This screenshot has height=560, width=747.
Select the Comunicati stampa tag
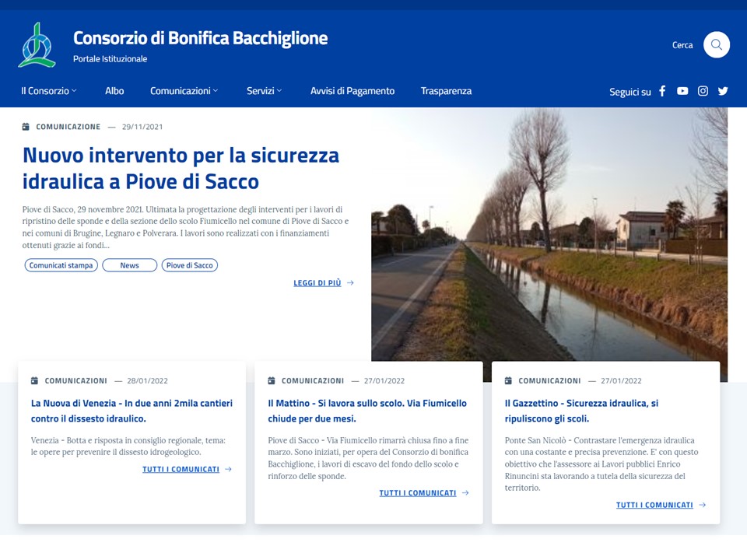[61, 265]
